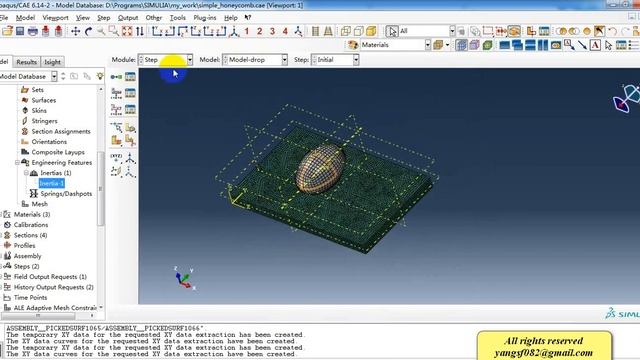Open the History Output Manager icon
The width and height of the screenshot is (640, 360).
(130, 109)
